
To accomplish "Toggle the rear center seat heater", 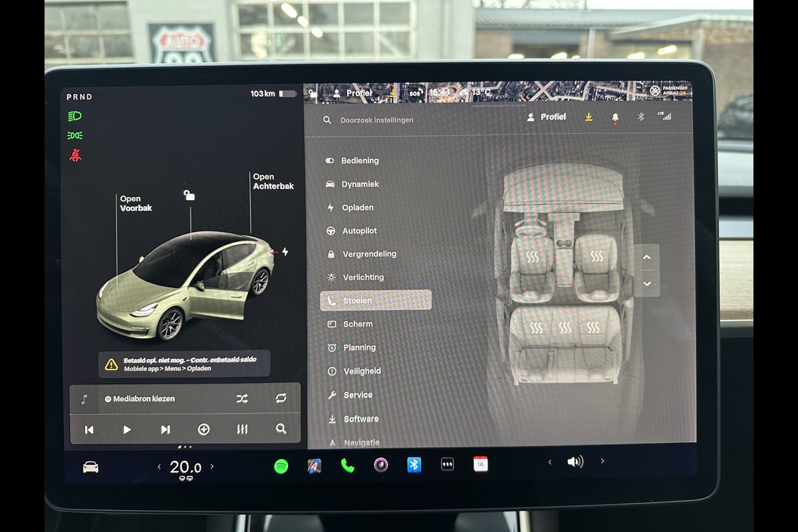I will pyautogui.click(x=565, y=327).
